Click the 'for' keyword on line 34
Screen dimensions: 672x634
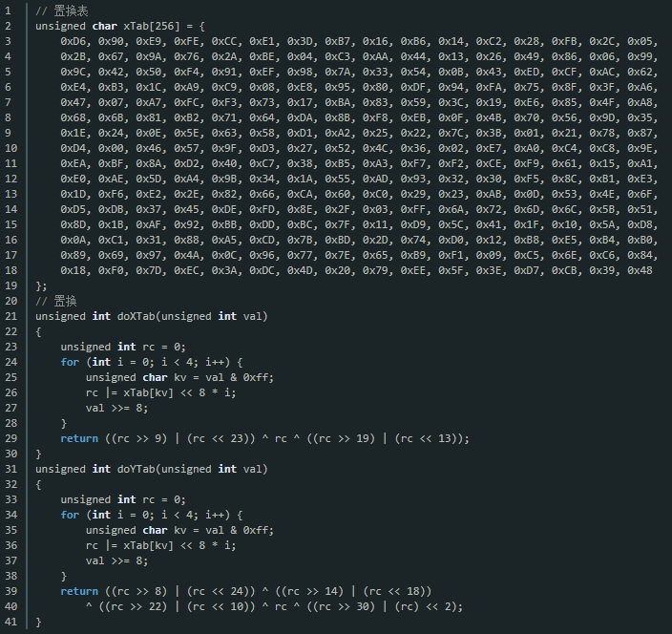pyautogui.click(x=70, y=515)
